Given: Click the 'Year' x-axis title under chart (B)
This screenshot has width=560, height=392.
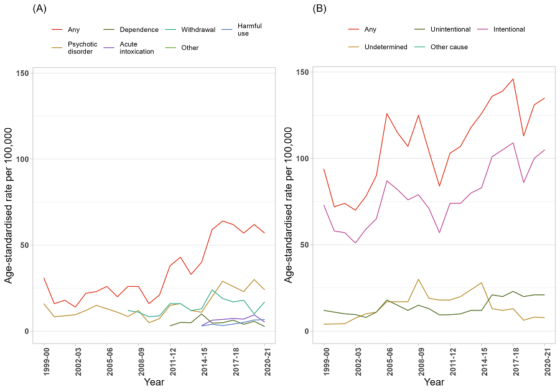Looking at the screenshot, I should [434, 382].
